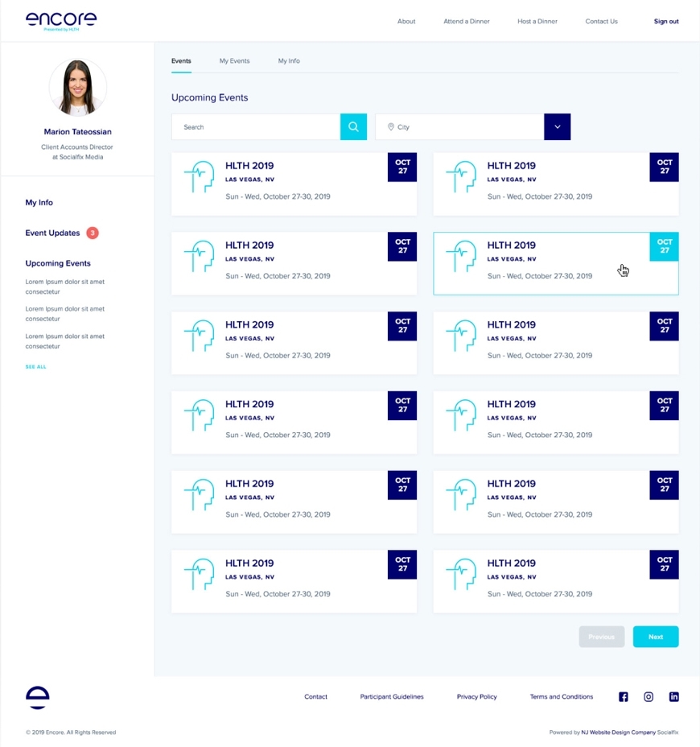This screenshot has height=747, width=700.
Task: Open the Participant Guidelines footer link
Action: point(391,696)
